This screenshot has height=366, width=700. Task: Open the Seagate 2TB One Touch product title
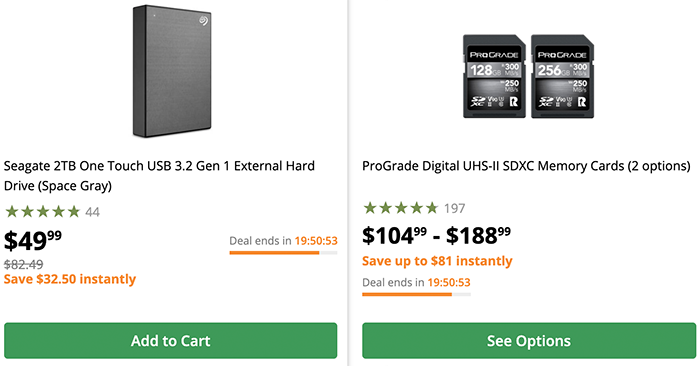pos(159,175)
